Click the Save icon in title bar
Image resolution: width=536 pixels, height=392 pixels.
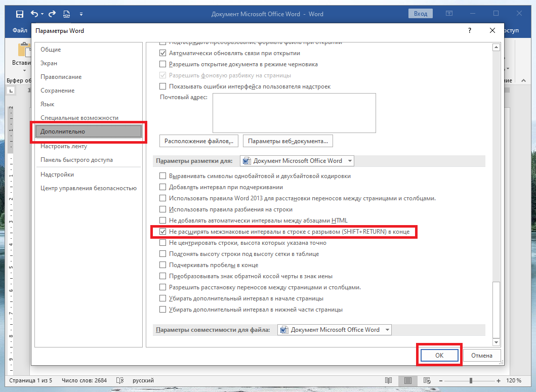pyautogui.click(x=19, y=14)
